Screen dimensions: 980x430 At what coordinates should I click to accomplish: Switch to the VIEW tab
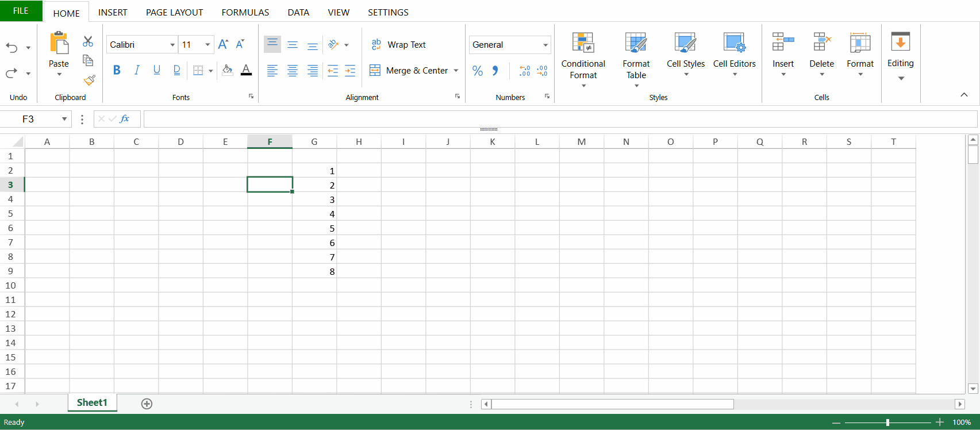tap(339, 12)
